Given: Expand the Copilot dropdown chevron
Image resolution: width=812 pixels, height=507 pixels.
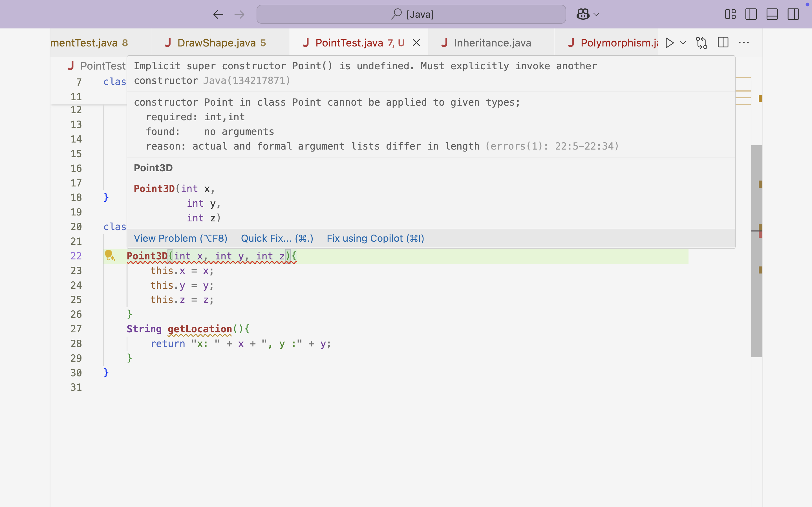Looking at the screenshot, I should click(x=596, y=14).
